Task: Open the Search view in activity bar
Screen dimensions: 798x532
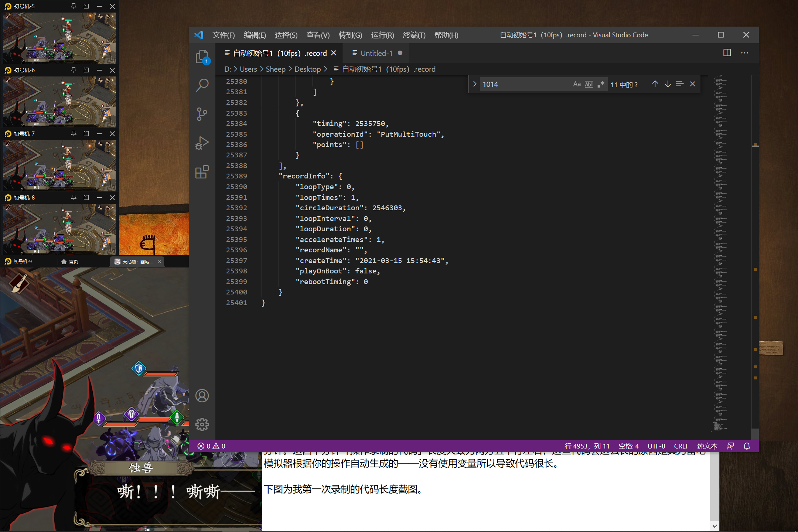Action: click(202, 85)
